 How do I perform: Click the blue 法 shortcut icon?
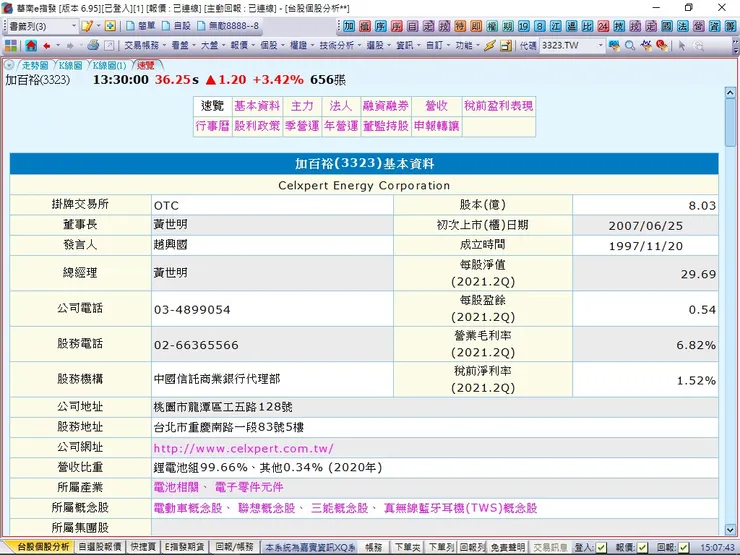682,26
